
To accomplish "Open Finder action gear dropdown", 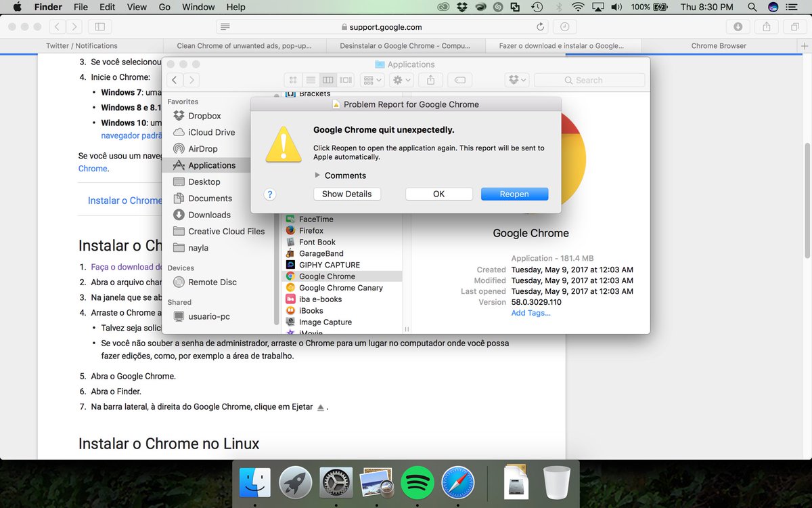I will [401, 80].
